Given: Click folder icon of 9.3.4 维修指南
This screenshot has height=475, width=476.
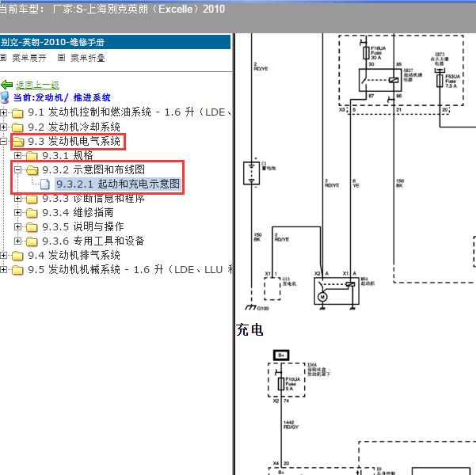Looking at the screenshot, I should [32, 213].
